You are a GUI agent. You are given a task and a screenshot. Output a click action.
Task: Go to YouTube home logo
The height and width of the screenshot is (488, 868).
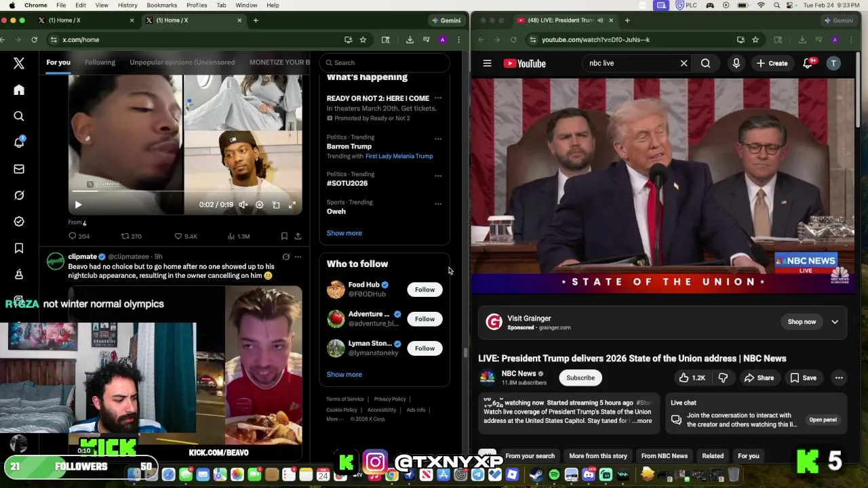[525, 63]
